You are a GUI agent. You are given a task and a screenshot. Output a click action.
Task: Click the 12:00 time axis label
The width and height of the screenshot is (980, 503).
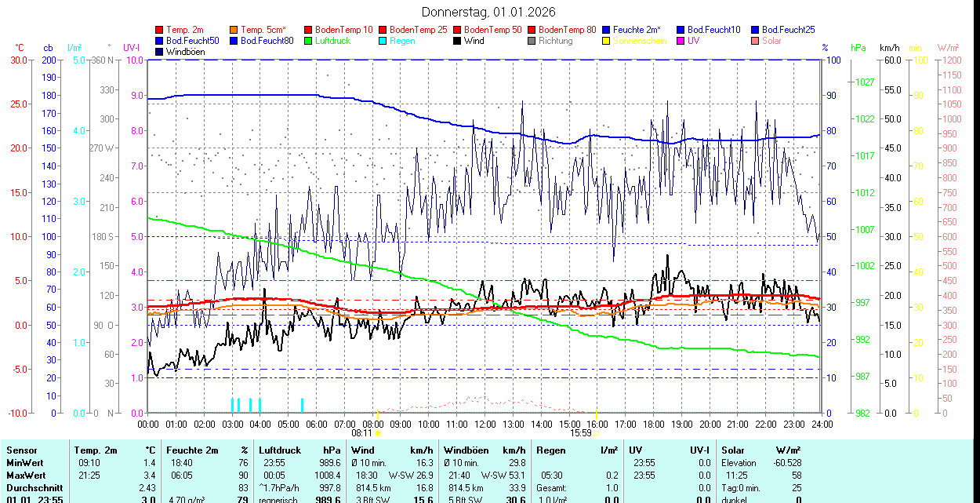485,424
